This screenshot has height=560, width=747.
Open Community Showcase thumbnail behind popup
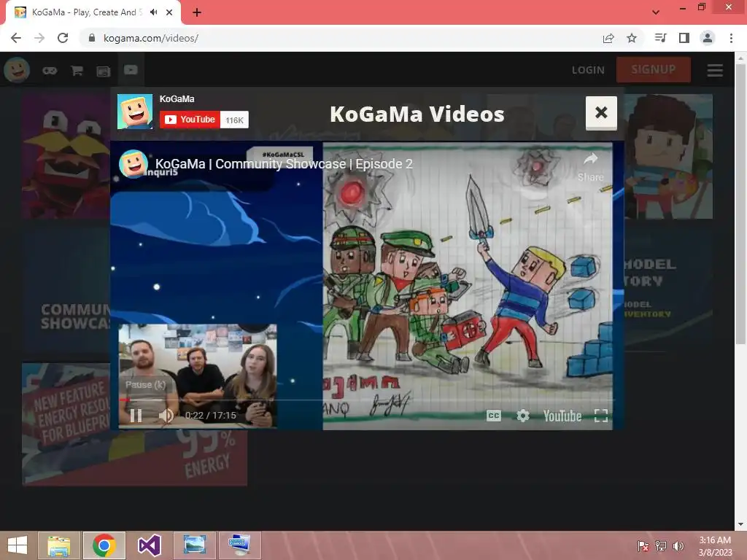66,289
